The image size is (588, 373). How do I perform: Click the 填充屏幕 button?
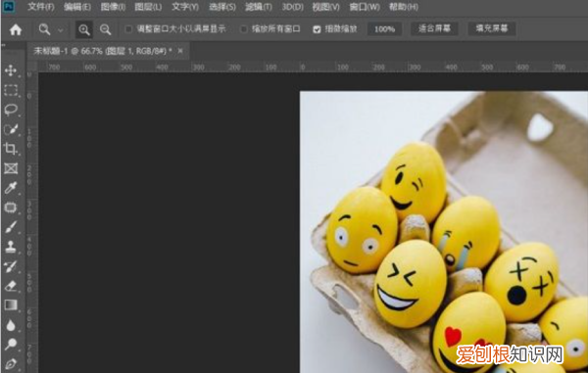click(x=492, y=28)
